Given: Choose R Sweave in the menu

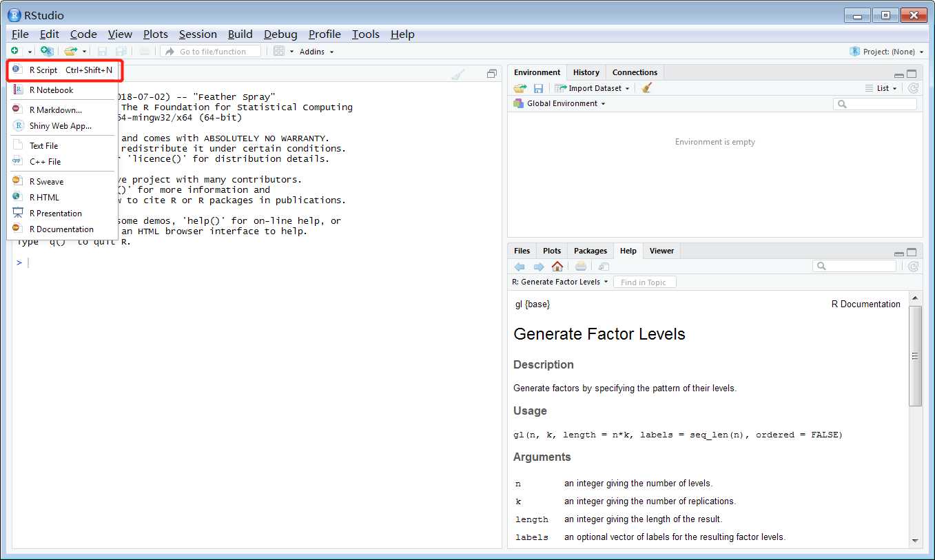Looking at the screenshot, I should [x=62, y=181].
